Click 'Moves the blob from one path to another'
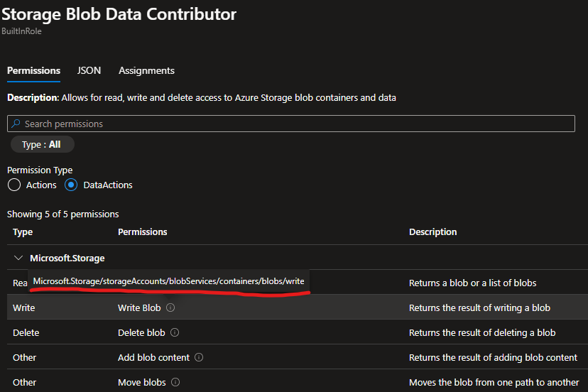This screenshot has width=588, height=392. coord(494,382)
